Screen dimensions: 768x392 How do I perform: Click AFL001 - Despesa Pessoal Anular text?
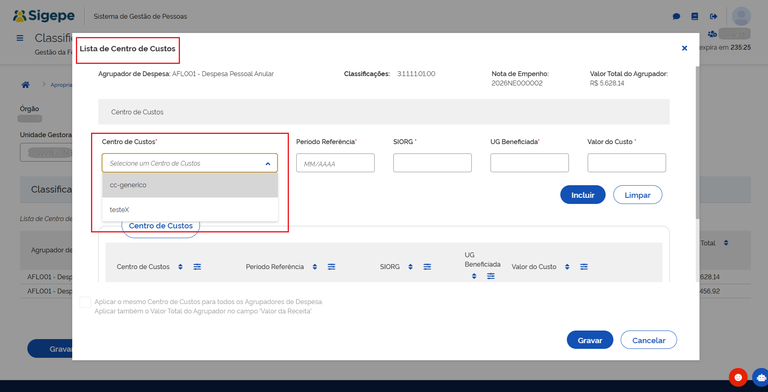[223, 74]
